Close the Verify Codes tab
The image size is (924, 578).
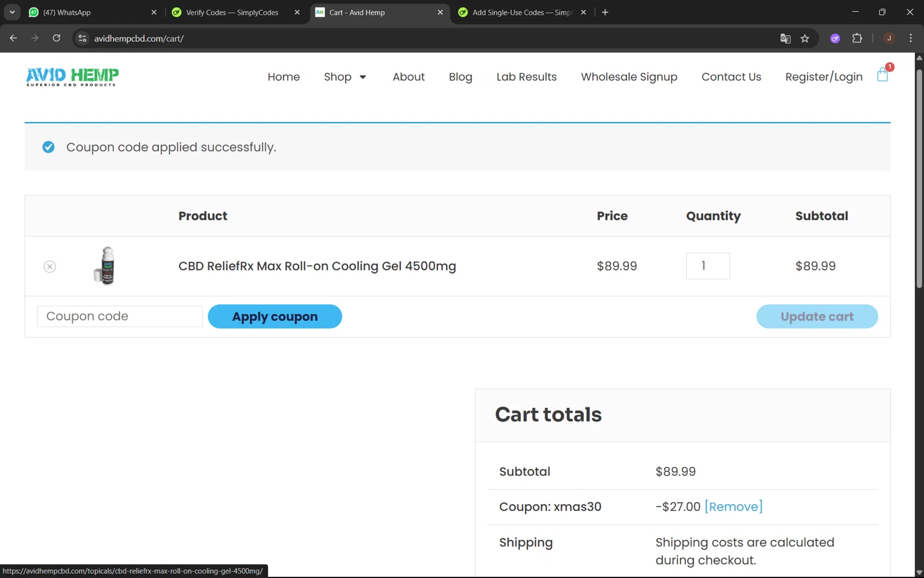pos(297,12)
